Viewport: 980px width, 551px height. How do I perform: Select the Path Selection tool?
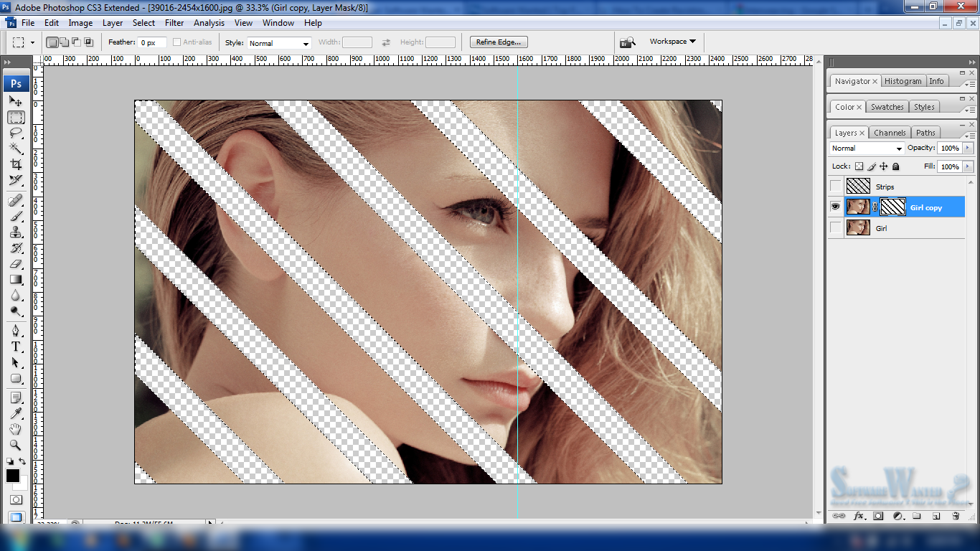pos(16,362)
